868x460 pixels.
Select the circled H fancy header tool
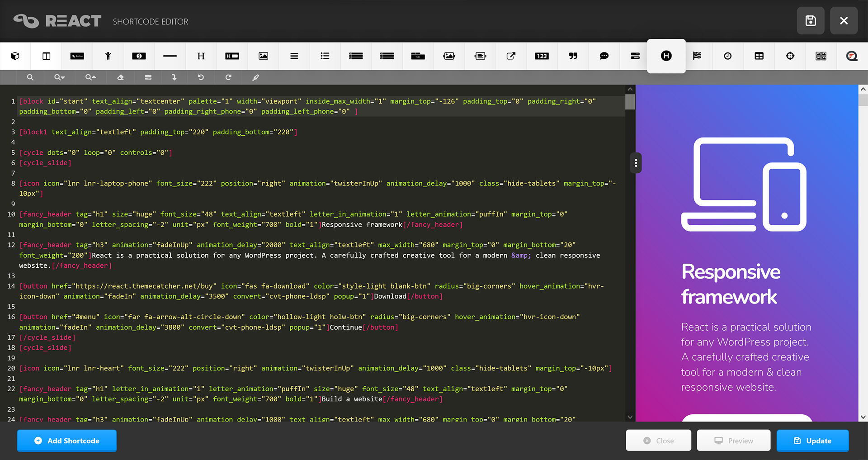[x=666, y=56]
